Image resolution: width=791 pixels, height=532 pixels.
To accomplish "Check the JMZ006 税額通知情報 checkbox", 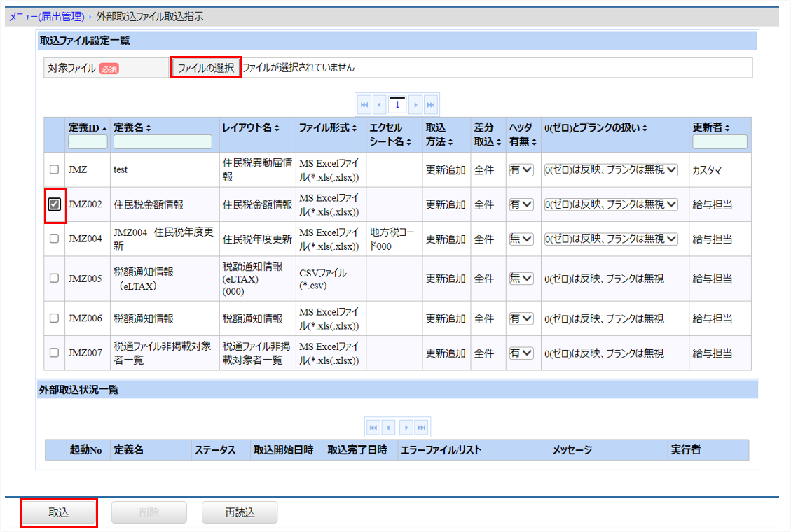I will coord(54,318).
